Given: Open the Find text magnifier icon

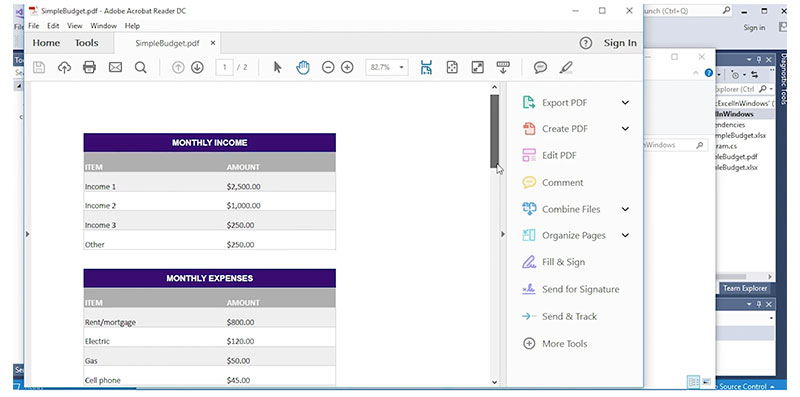Looking at the screenshot, I should coord(140,67).
